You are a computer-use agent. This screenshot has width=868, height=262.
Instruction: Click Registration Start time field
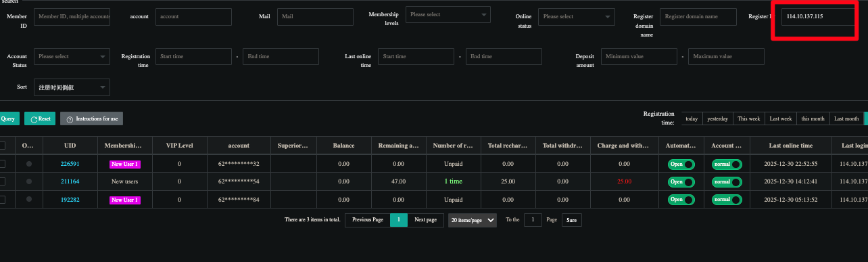193,57
